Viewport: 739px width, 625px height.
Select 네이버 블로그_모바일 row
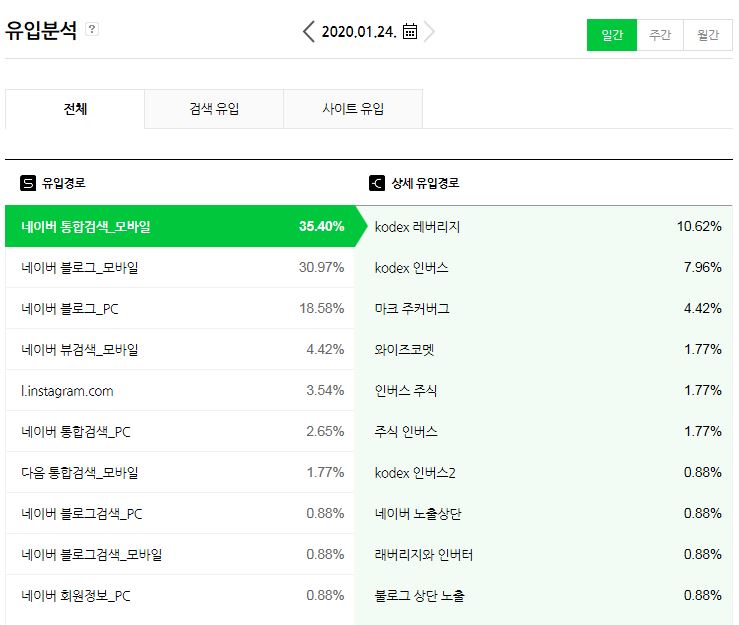(180, 267)
